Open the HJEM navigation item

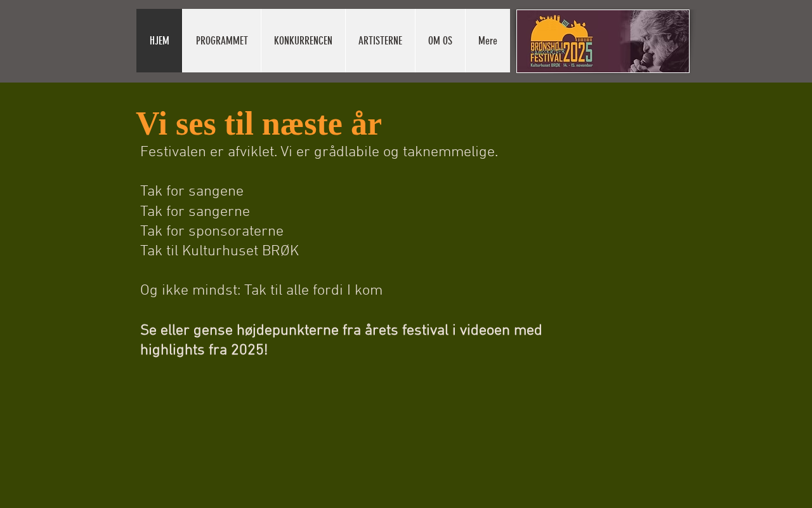tap(159, 41)
